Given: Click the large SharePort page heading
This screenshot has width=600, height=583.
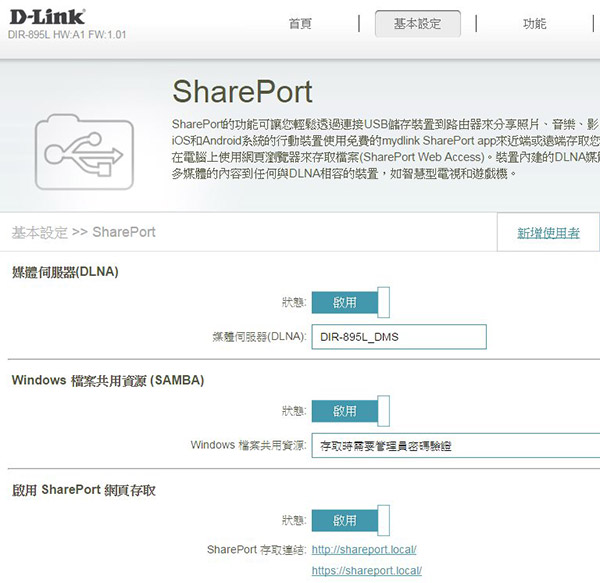Looking at the screenshot, I should (x=242, y=91).
